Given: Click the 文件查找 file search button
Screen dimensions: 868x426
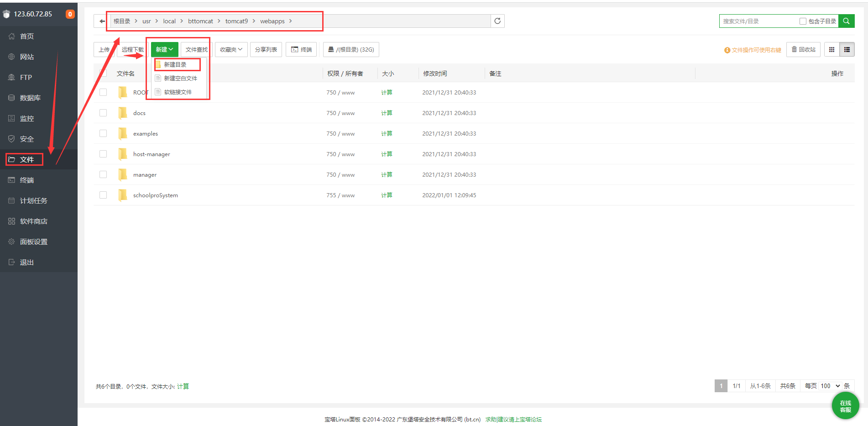Looking at the screenshot, I should click(197, 49).
